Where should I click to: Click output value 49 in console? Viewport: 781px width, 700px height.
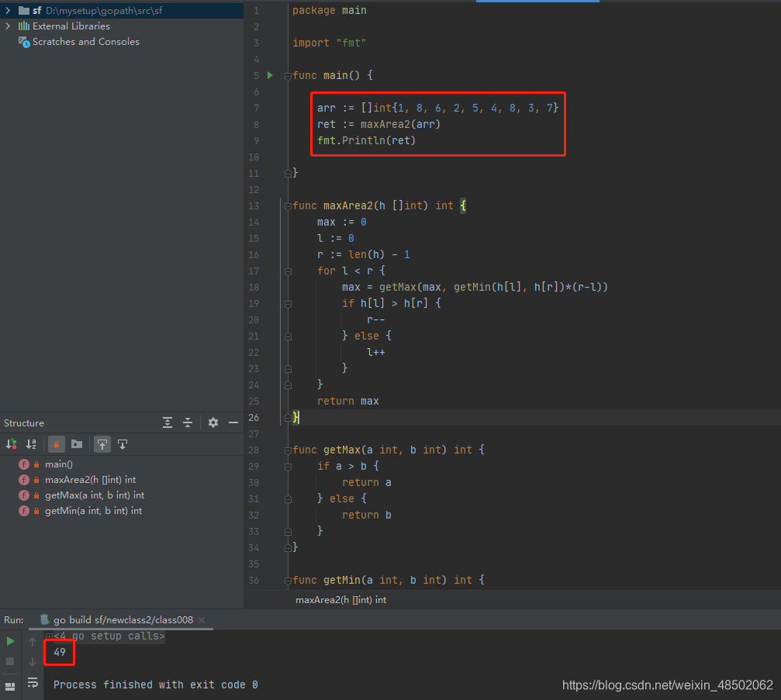pyautogui.click(x=60, y=652)
